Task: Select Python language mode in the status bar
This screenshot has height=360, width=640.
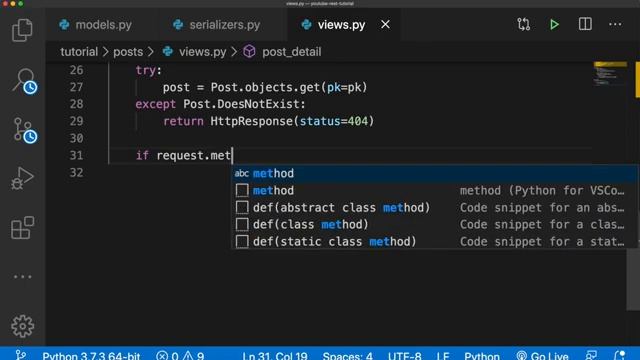Action: coord(482,356)
